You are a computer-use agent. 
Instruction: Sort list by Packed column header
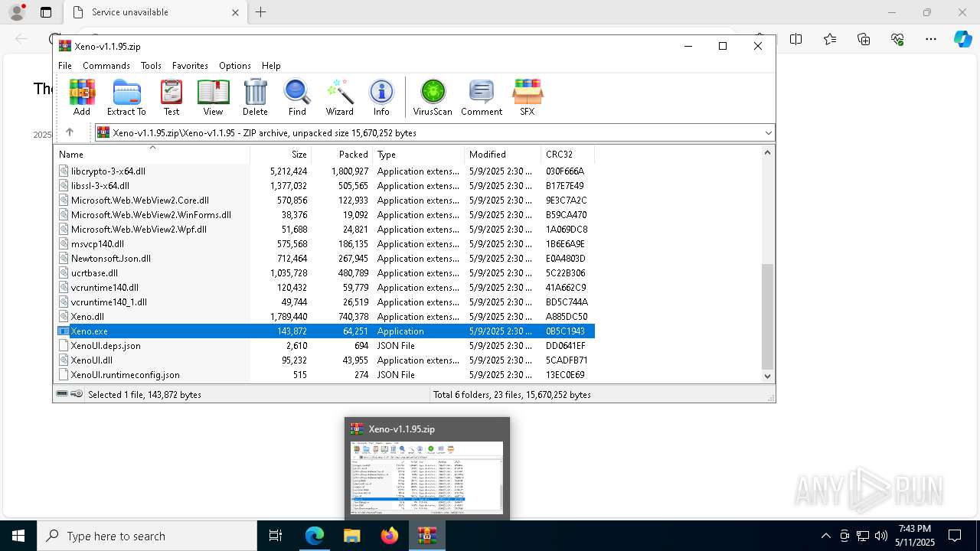(341, 155)
